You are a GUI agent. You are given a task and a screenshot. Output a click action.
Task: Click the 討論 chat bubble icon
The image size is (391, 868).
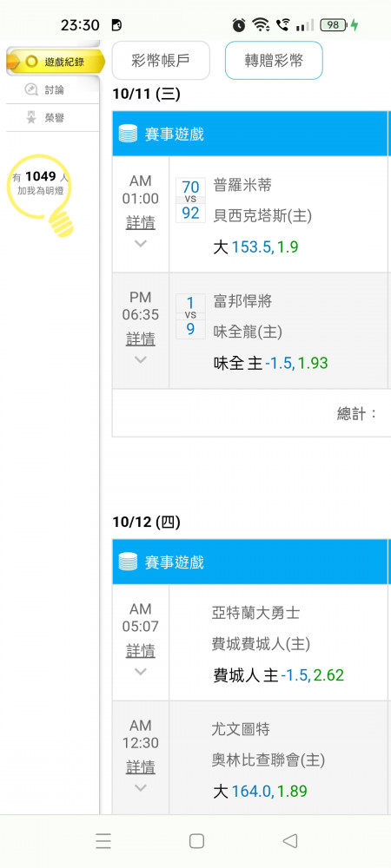[31, 89]
